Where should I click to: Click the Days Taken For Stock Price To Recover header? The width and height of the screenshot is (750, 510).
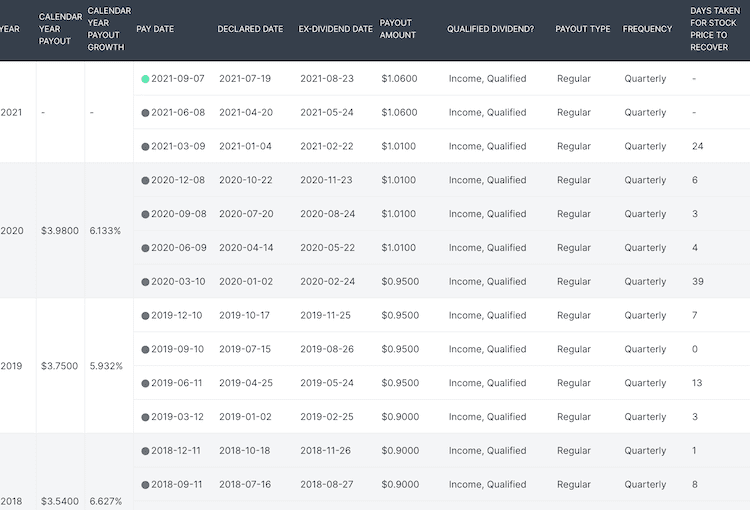point(715,29)
